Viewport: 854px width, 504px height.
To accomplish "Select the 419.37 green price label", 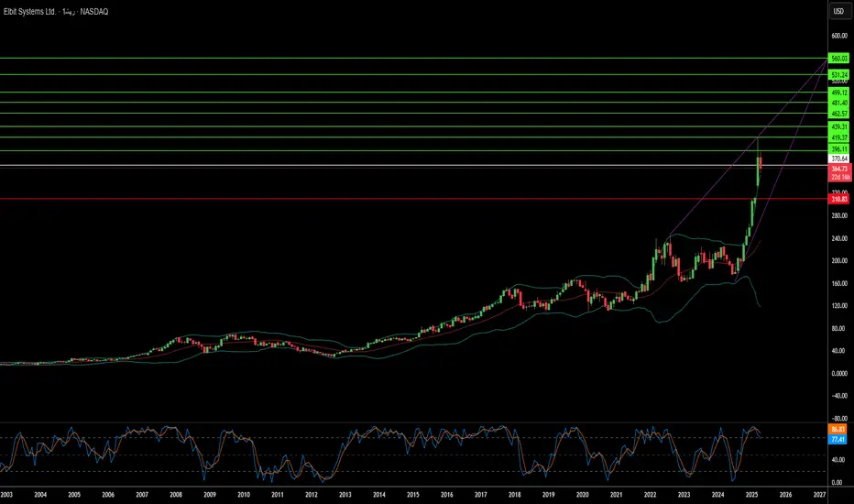I will pos(838,137).
